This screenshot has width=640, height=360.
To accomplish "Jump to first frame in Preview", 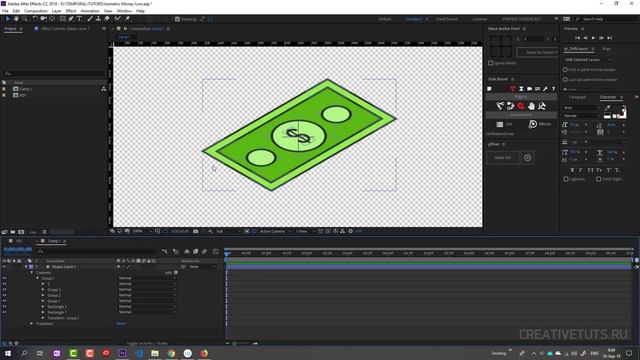I will [578, 38].
